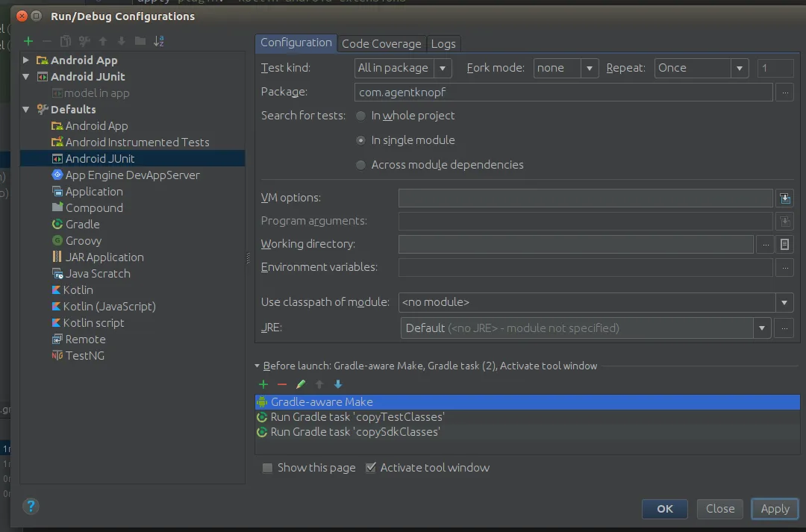Enable 'Show this page' checkbox

267,468
